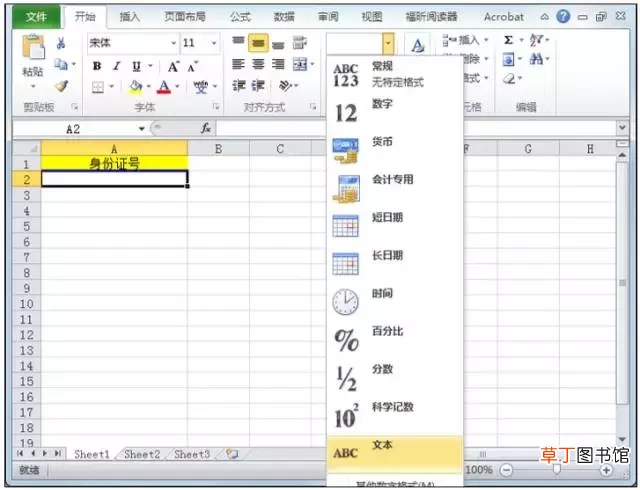The image size is (640, 490).
Task: Align text right
Action: [278, 64]
